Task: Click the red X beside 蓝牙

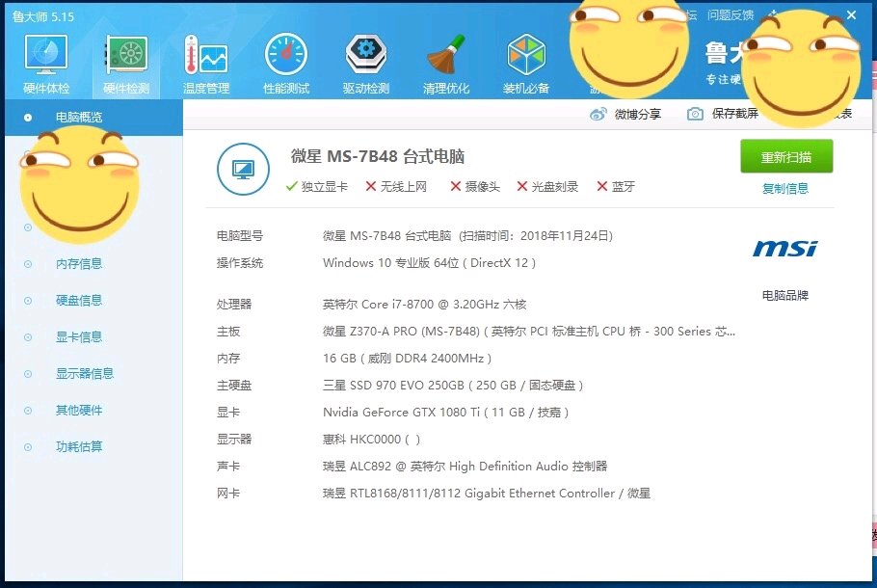Action: click(x=601, y=186)
